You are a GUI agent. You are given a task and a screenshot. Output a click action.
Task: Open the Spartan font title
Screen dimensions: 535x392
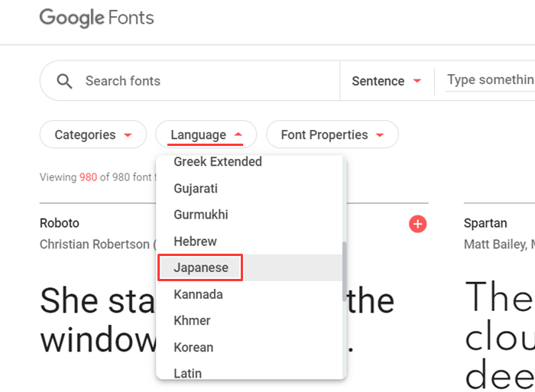(485, 223)
